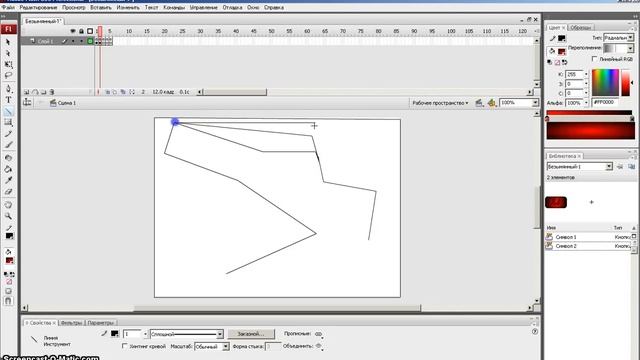This screenshot has height=360, width=640.
Task: Click the hex color field #FF0000
Action: [x=605, y=102]
